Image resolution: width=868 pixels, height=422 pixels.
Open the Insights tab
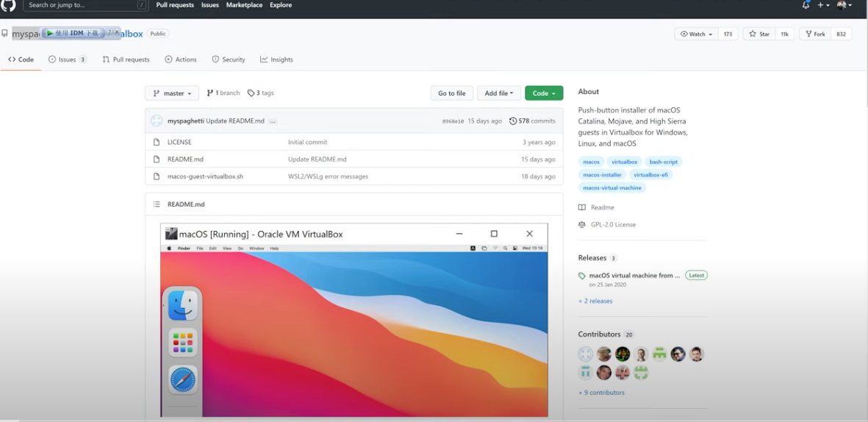tap(276, 60)
